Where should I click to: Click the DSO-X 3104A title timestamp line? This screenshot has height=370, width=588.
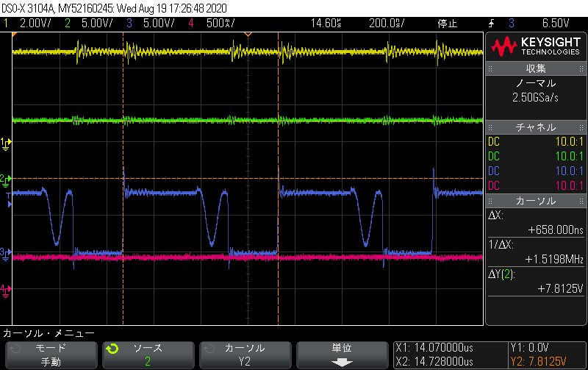114,8
